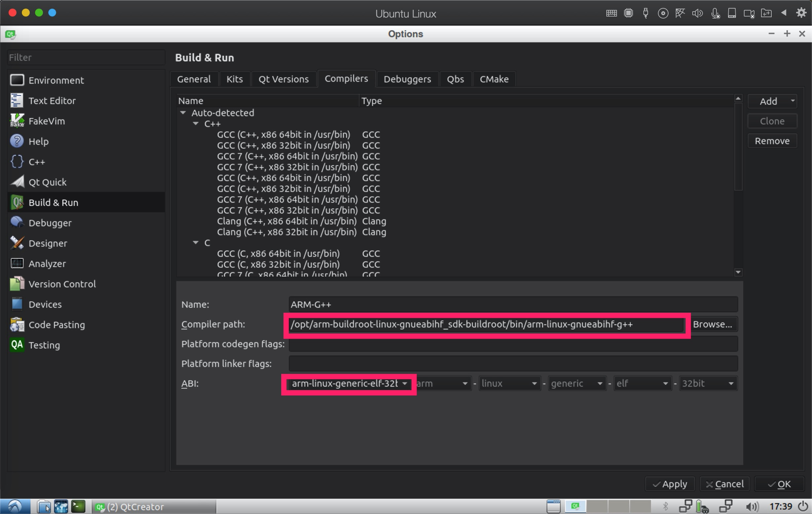Click the Compiler path input field
This screenshot has width=812, height=514.
[x=486, y=324]
